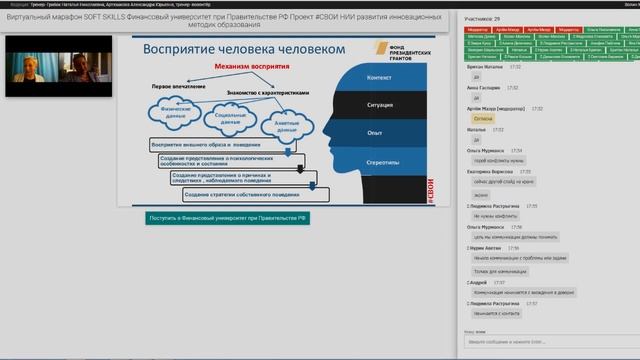The height and width of the screenshot is (360, 640).
Task: Select the green Наталья participant tag
Action: 519,50
